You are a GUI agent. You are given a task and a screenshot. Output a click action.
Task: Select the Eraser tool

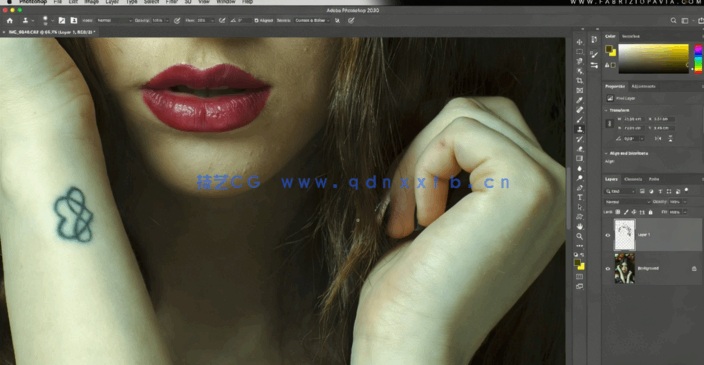coord(580,149)
